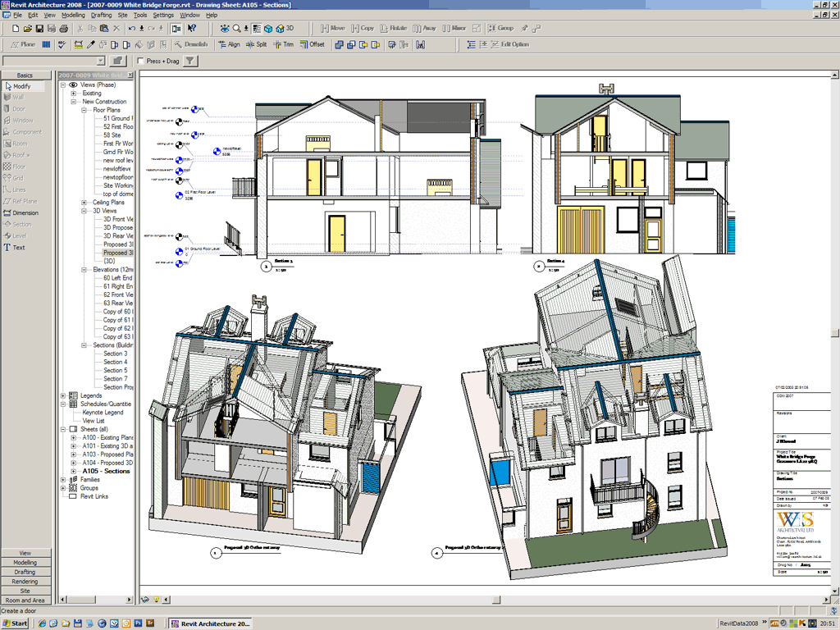Switch to the Room and Area tab
The height and width of the screenshot is (630, 840).
click(x=25, y=600)
